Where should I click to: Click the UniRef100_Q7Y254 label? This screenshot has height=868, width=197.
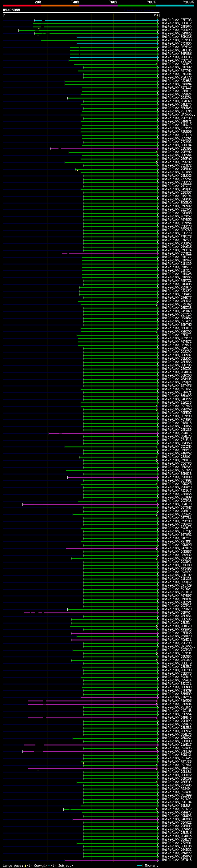(x=176, y=179)
